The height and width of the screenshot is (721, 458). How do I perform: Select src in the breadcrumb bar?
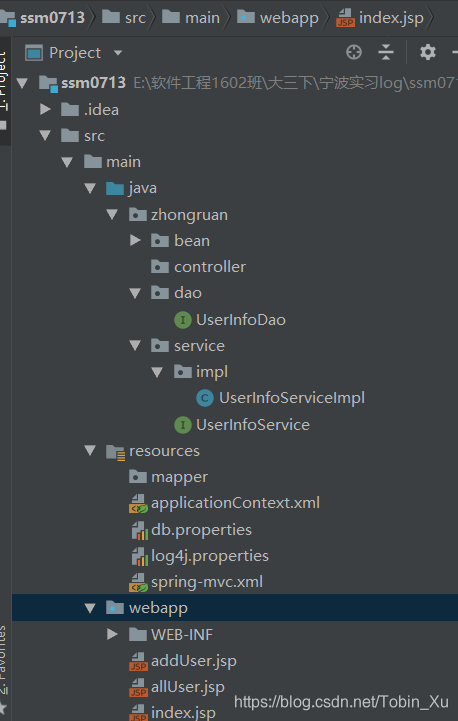click(x=135, y=18)
